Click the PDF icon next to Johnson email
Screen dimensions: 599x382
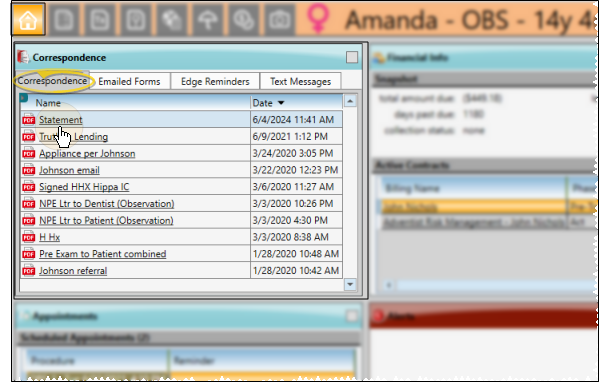click(29, 170)
